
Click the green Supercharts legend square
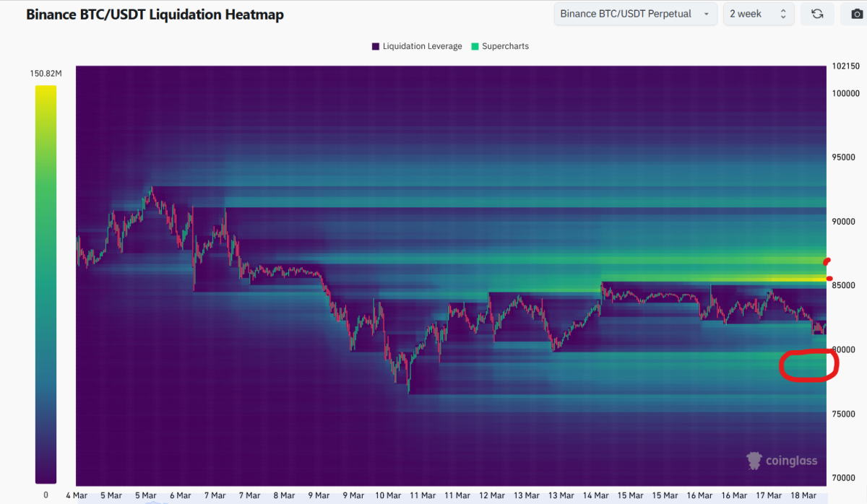pyautogui.click(x=475, y=46)
